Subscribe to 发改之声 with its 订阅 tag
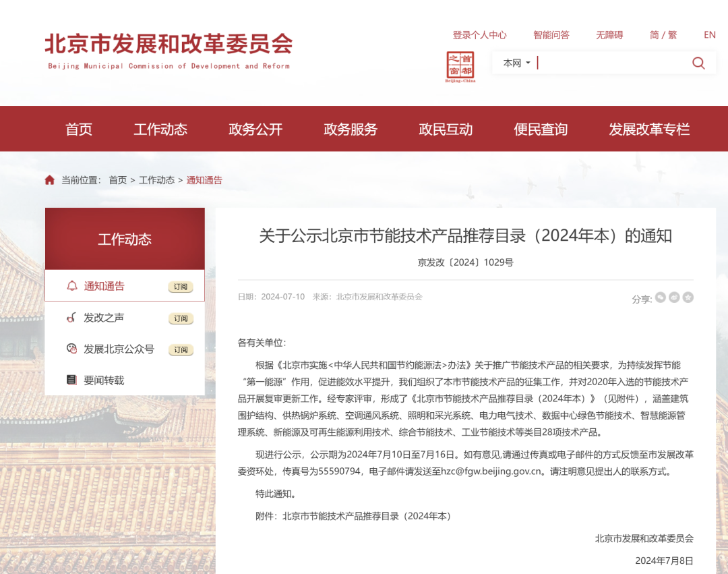The height and width of the screenshot is (574, 728). [180, 318]
